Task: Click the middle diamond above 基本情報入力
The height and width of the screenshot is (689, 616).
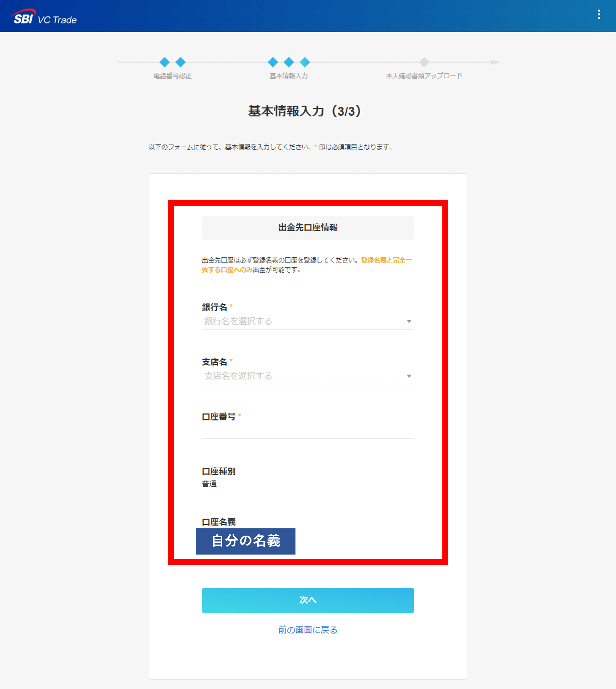Action: [289, 62]
